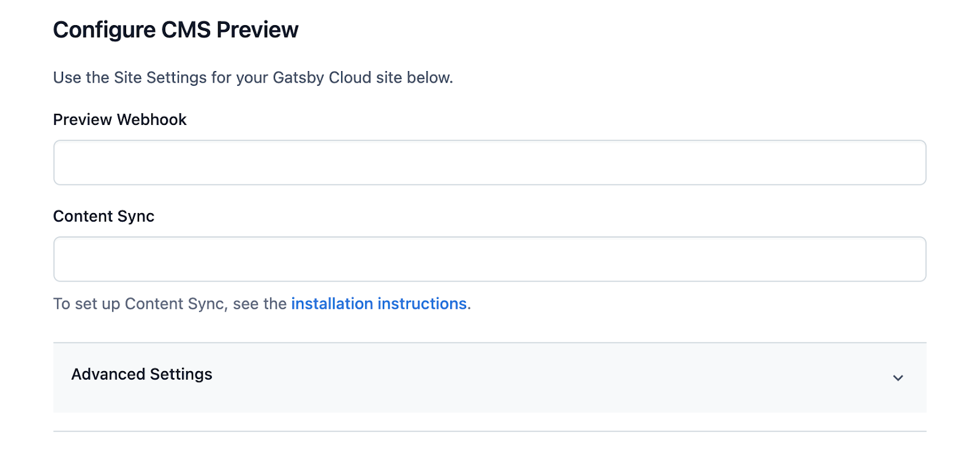
Task: Focus the Content Sync input field
Action: [489, 259]
